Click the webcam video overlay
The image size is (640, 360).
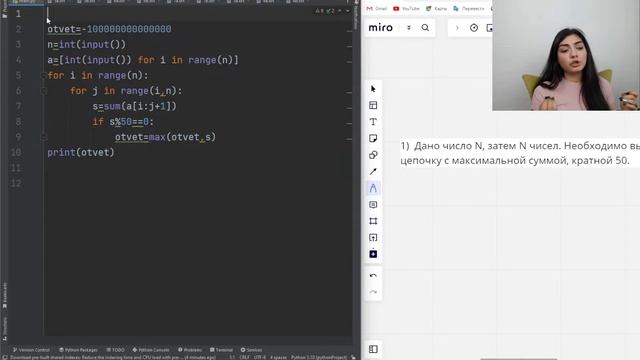coord(566,55)
